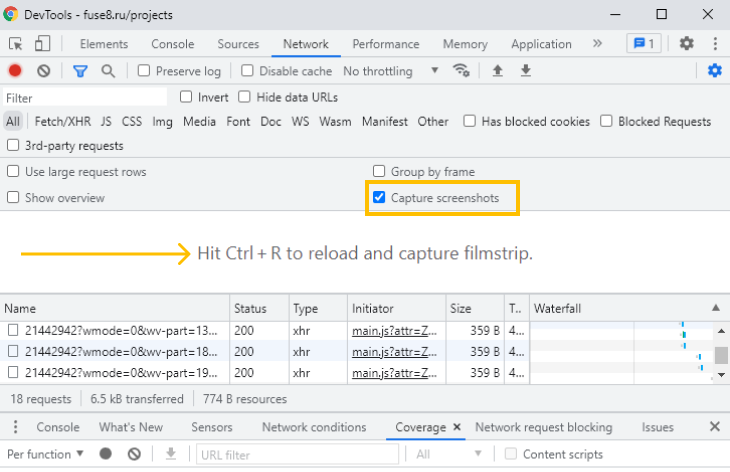Show more DevTools tabs via chevron

pos(598,44)
